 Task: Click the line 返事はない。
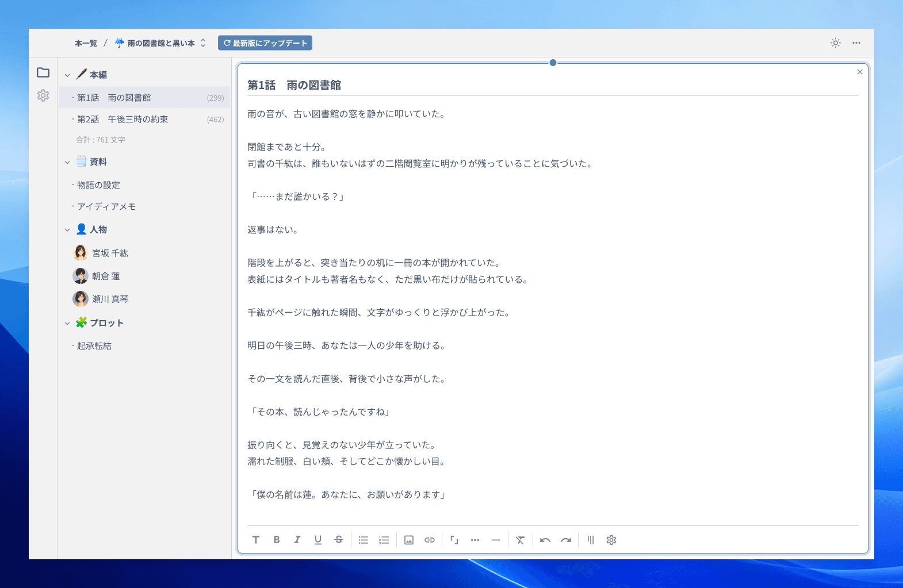[x=273, y=230]
